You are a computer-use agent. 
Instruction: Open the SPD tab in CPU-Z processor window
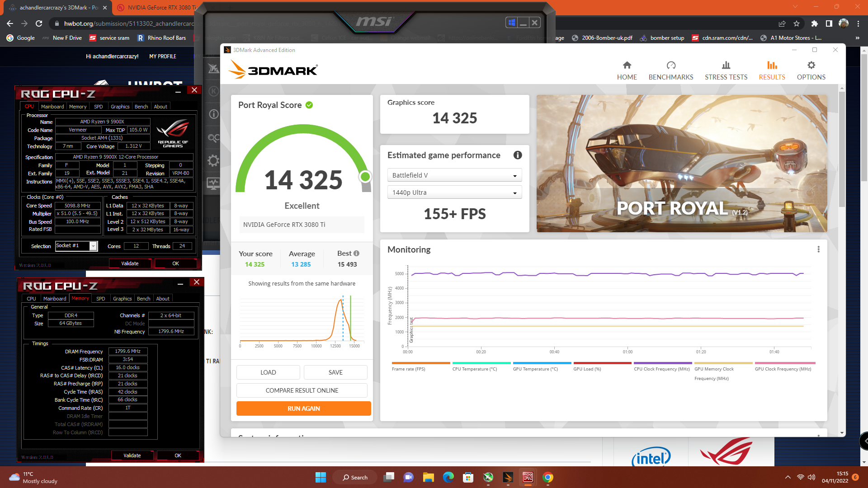coord(98,107)
